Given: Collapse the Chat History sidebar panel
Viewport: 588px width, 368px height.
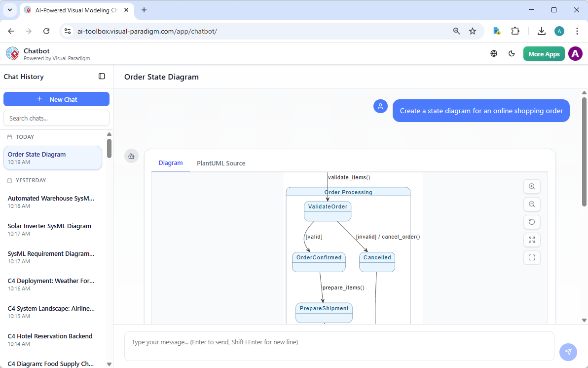Looking at the screenshot, I should click(102, 76).
